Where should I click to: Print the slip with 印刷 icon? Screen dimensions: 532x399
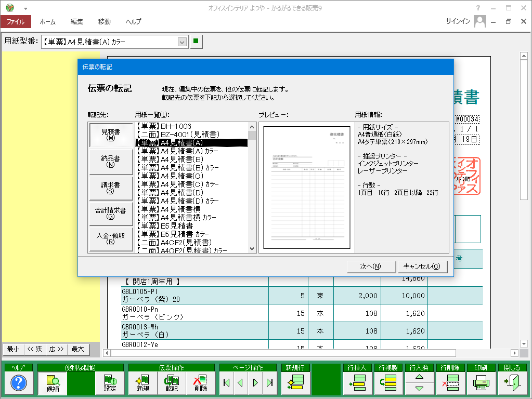pyautogui.click(x=481, y=383)
